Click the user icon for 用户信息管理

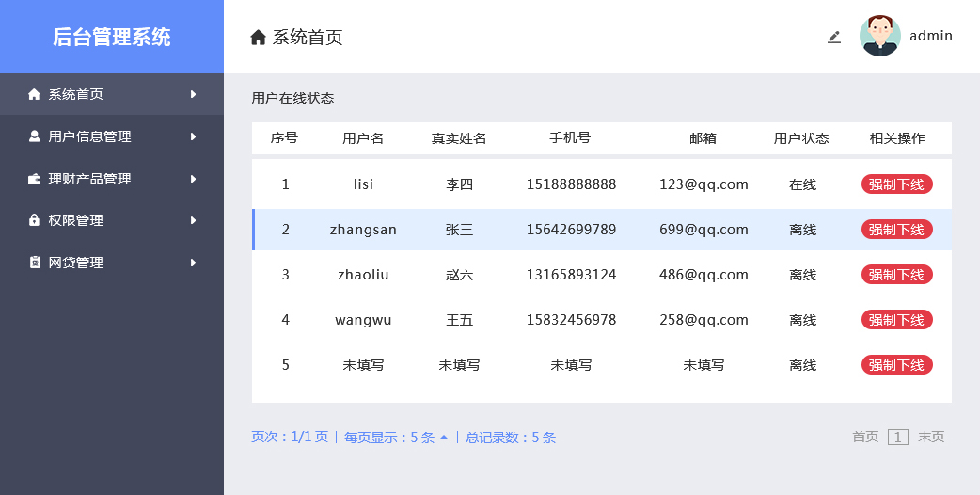point(35,136)
